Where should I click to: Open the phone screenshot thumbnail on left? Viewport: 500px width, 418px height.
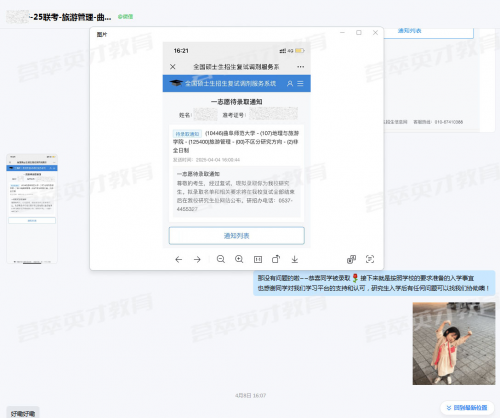point(32,209)
